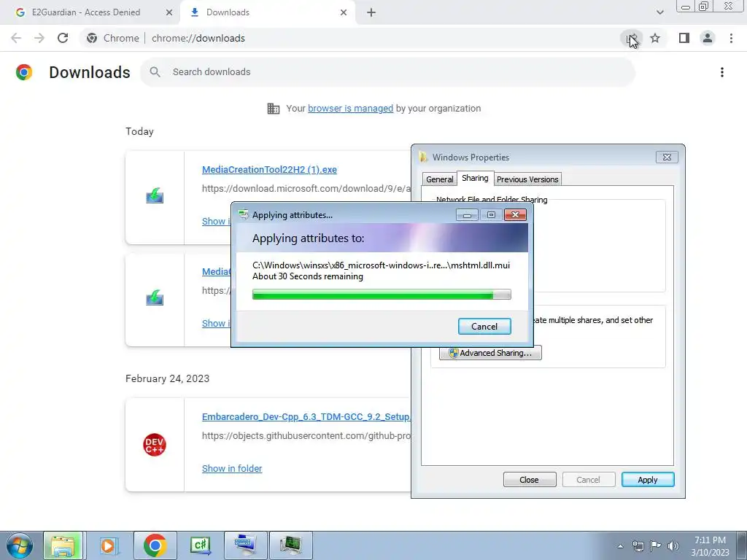The image size is (747, 560).
Task: Click the Chrome back arrow
Action: (x=16, y=38)
